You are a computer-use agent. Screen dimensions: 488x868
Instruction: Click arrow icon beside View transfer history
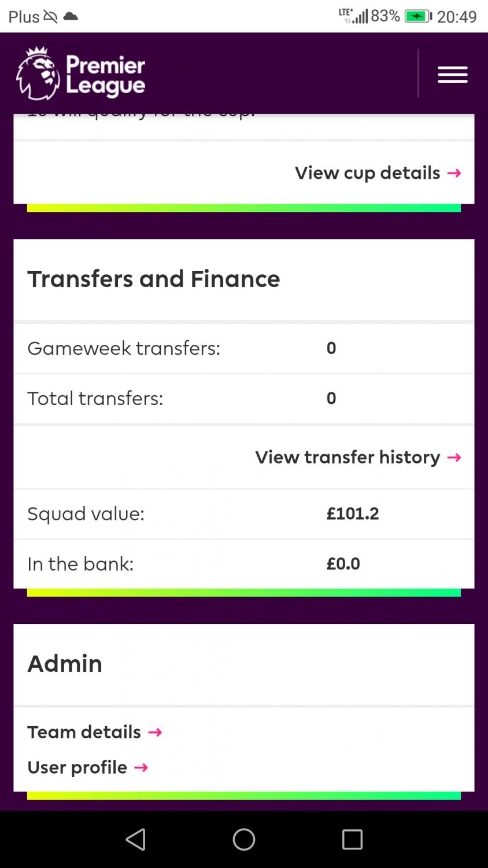454,458
